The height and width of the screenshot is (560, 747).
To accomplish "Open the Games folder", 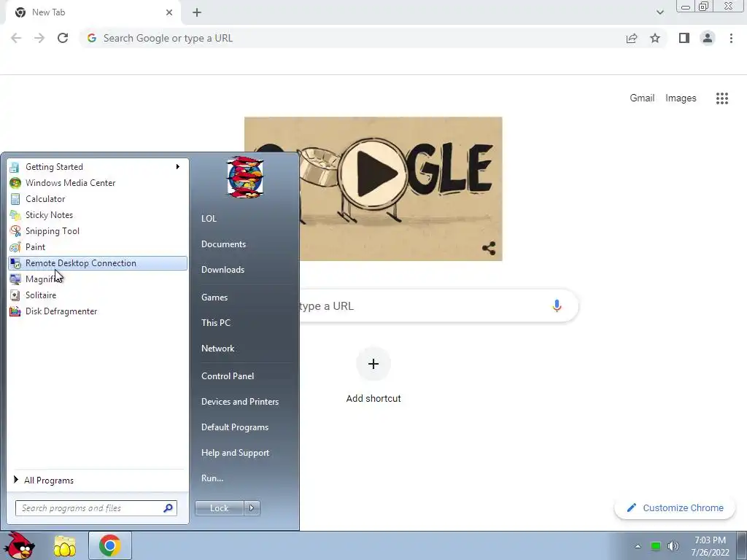I will pos(214,297).
